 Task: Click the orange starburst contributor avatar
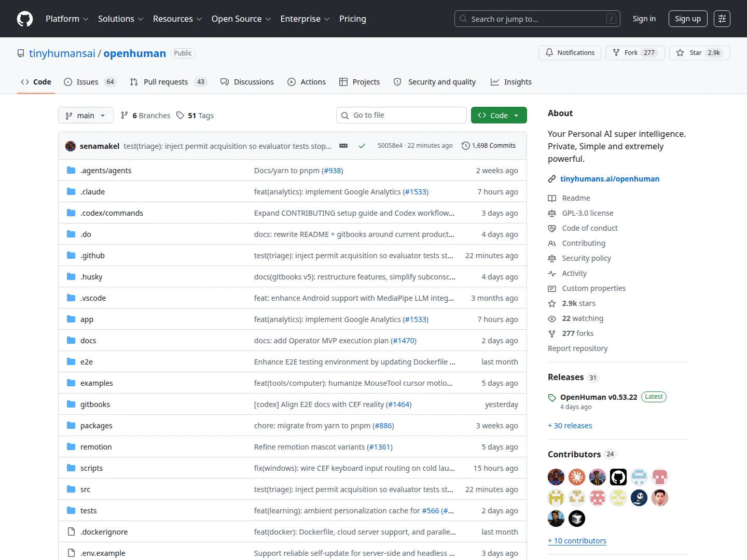click(x=577, y=477)
